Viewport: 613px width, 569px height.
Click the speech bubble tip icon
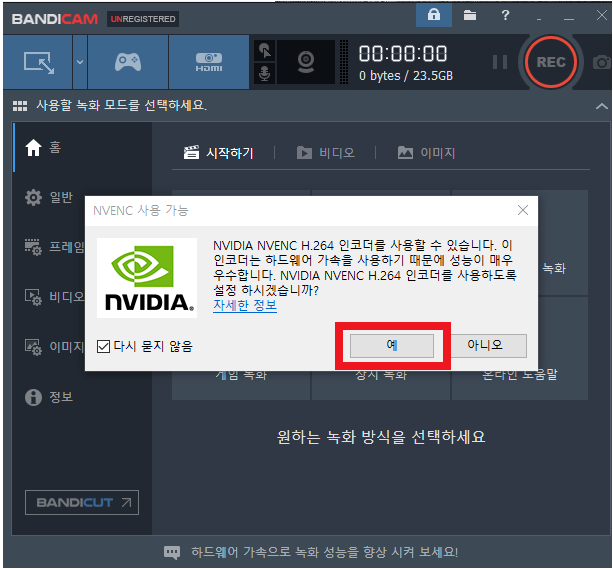pos(172,552)
